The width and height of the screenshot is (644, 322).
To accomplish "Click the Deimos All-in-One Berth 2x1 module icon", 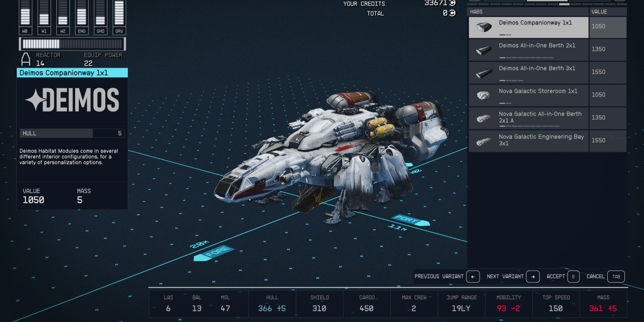I will click(x=484, y=50).
